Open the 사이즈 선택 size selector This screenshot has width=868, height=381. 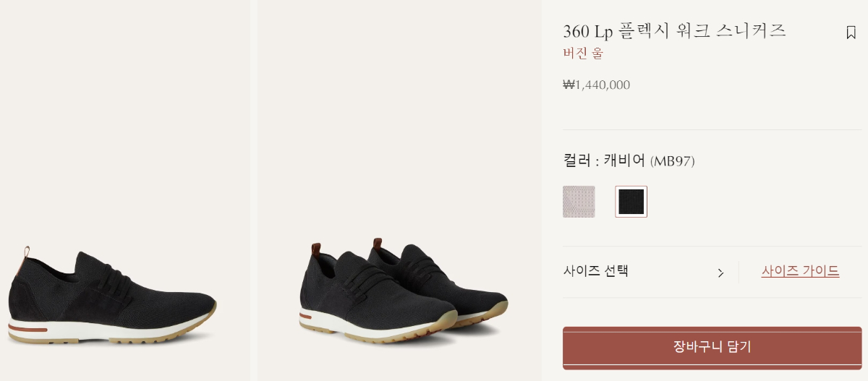click(644, 272)
